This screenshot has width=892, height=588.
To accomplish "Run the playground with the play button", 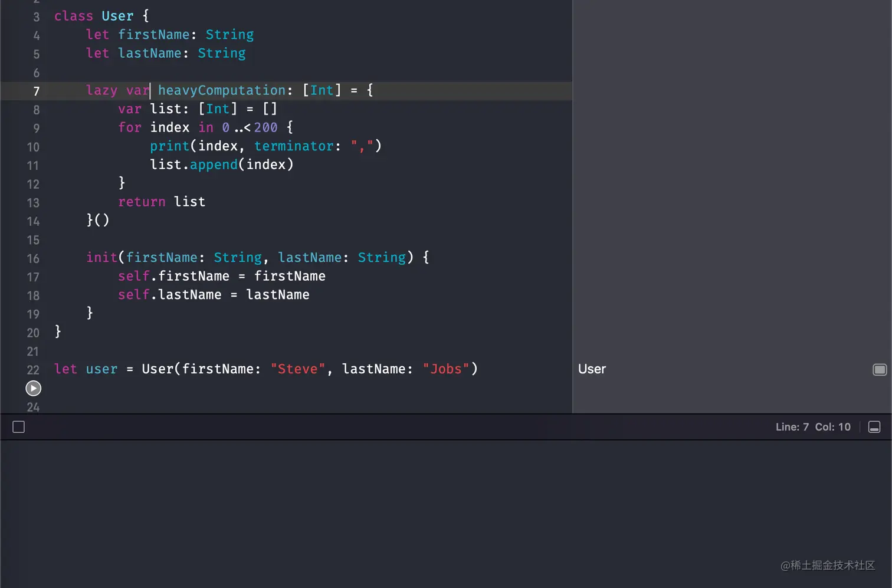I will click(34, 388).
